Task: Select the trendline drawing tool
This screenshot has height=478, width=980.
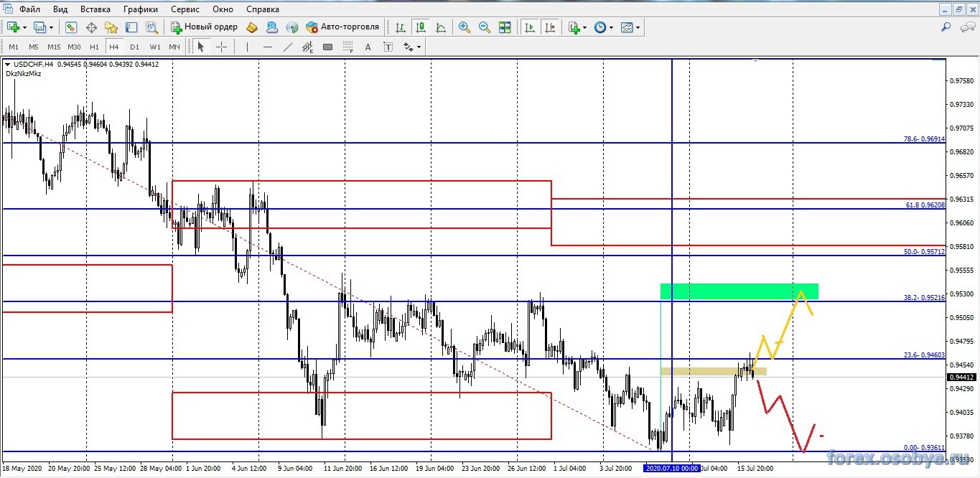Action: 288,47
